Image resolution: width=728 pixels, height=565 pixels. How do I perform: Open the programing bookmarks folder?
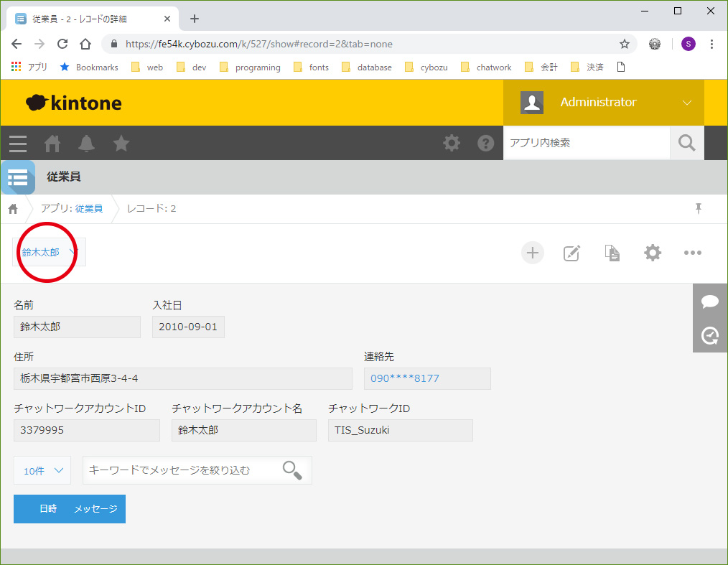coord(250,67)
